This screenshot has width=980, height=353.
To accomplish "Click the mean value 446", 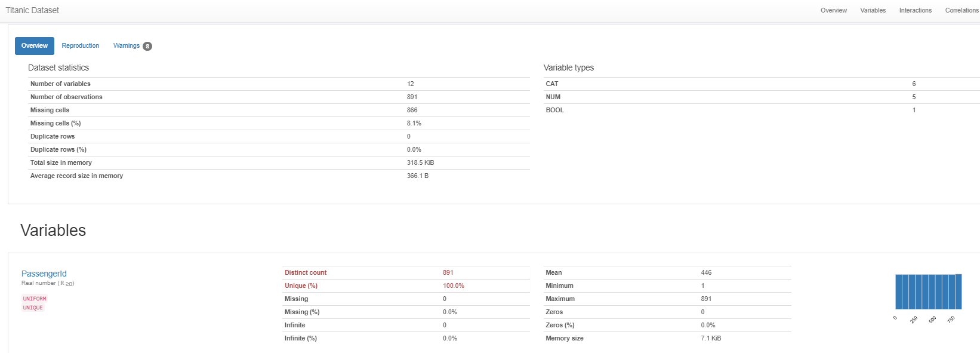I will (x=706, y=272).
